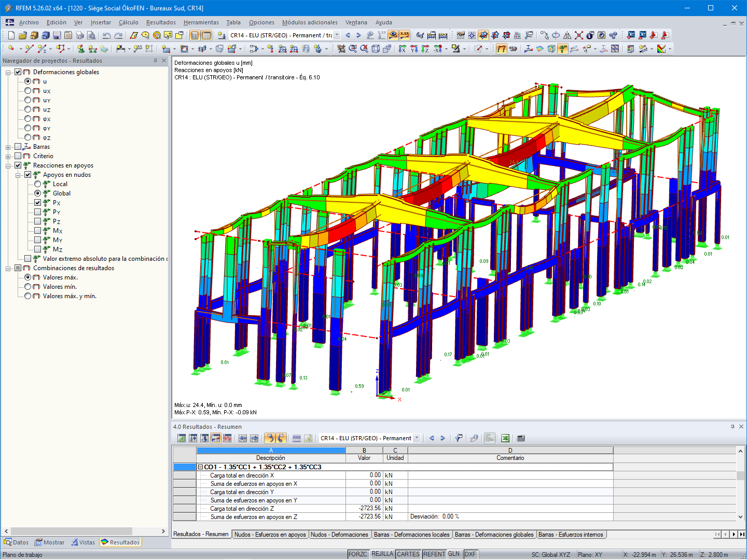Click the Datos button at the bottom
This screenshot has width=747, height=560.
16,542
